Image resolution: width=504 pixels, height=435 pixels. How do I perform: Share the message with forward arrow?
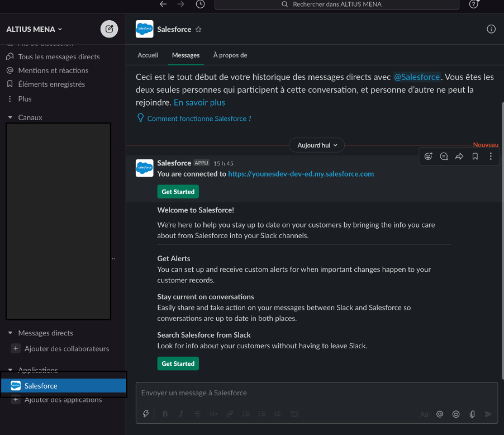click(459, 157)
